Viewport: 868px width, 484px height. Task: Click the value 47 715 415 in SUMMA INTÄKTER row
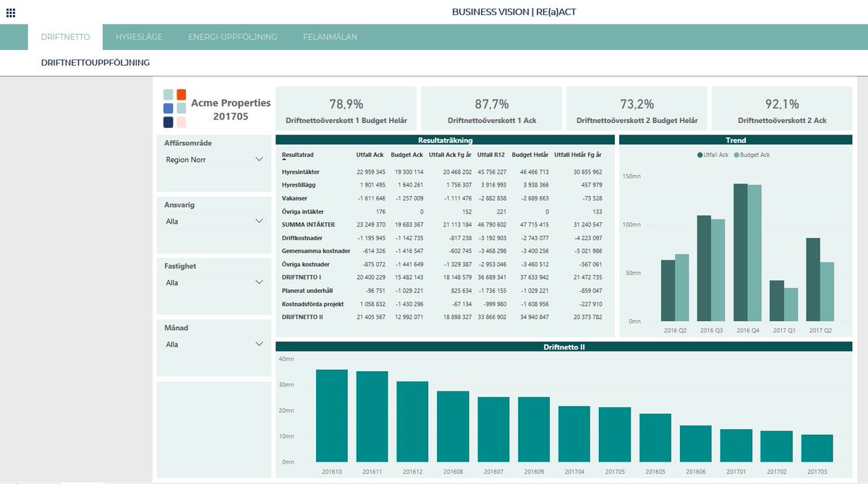click(535, 224)
